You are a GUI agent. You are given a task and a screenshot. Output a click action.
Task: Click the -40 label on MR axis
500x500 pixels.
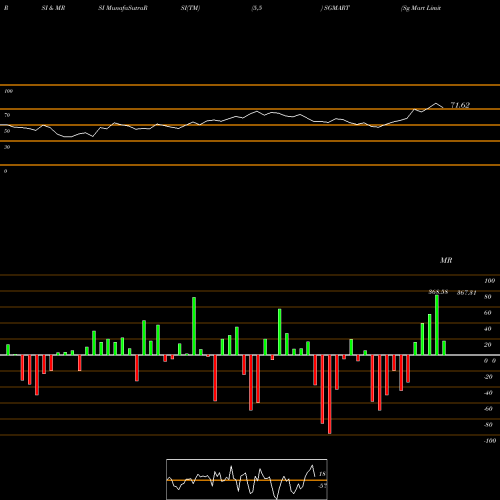click(488, 393)
